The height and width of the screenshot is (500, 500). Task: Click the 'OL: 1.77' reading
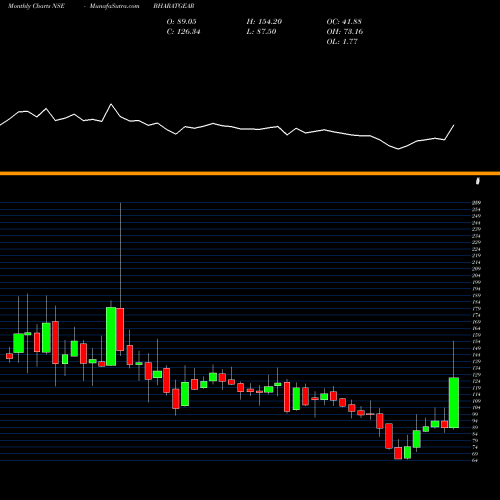342,42
